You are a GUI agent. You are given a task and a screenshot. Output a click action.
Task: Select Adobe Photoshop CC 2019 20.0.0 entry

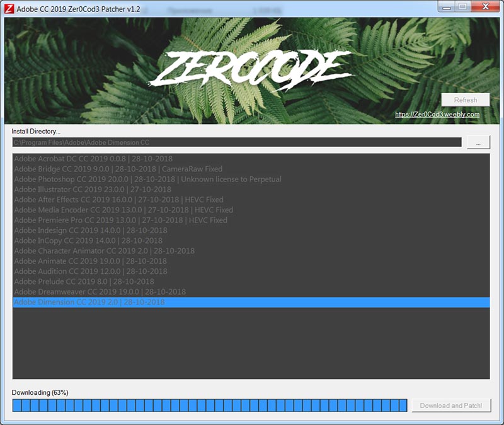pyautogui.click(x=251, y=179)
